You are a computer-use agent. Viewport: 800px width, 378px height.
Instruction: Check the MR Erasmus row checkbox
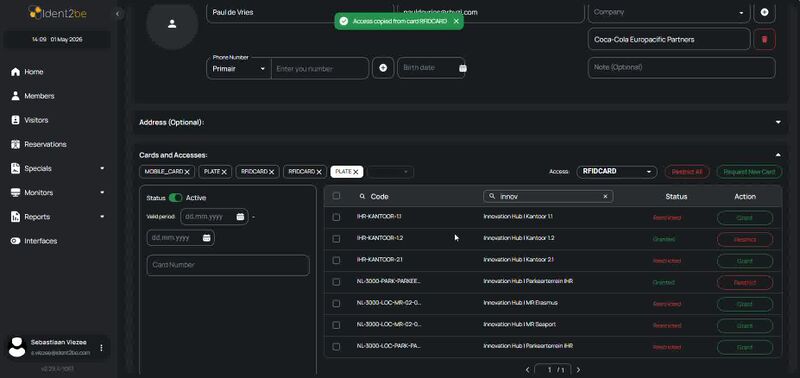[x=336, y=304]
